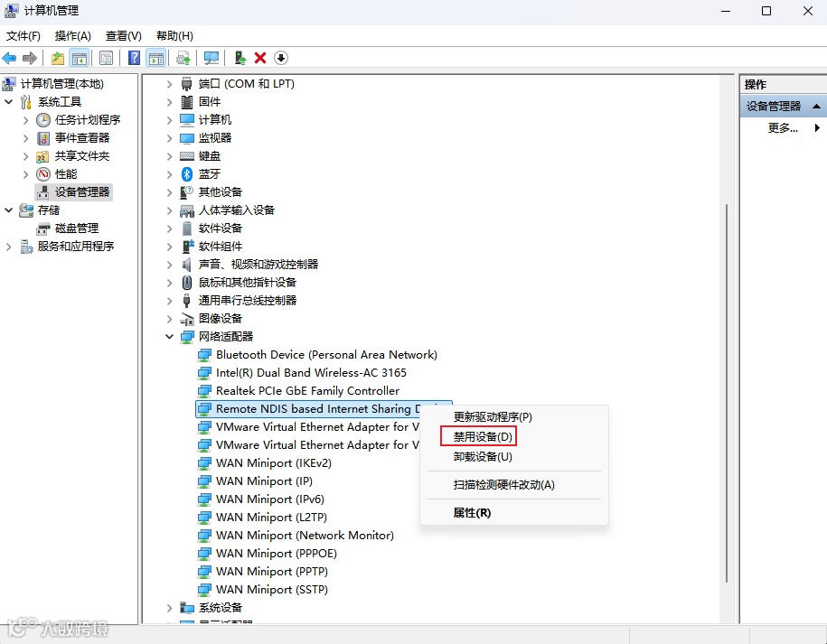Open 更多... in the actions pane
Image resolution: width=827 pixels, height=644 pixels.
pos(783,127)
